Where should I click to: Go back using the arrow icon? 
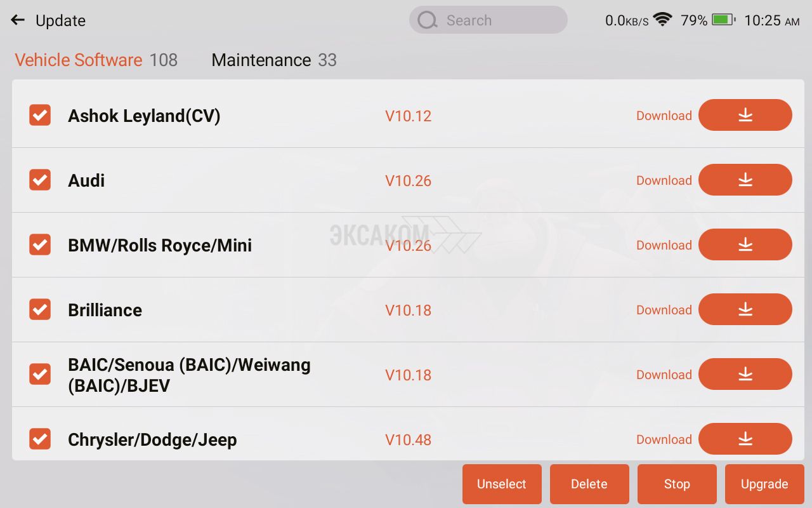[18, 20]
